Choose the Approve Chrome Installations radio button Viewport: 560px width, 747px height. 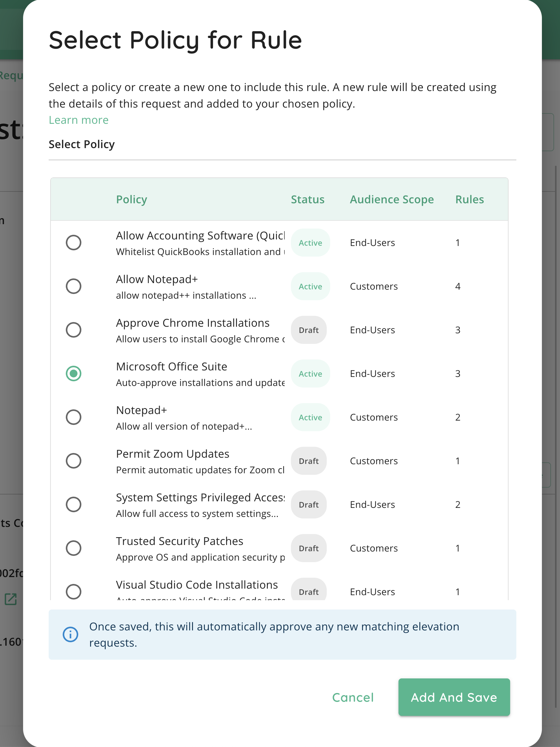73,330
